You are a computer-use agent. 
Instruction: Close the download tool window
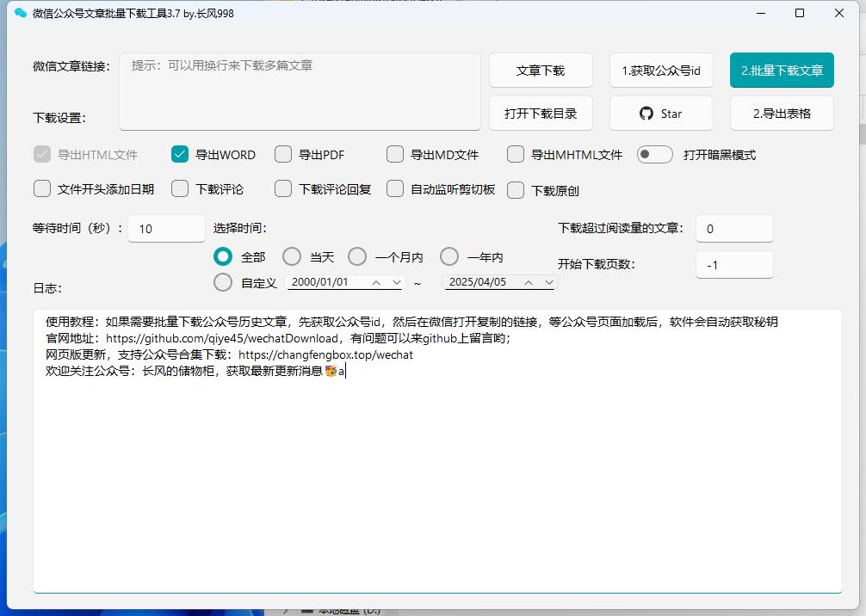[x=839, y=13]
